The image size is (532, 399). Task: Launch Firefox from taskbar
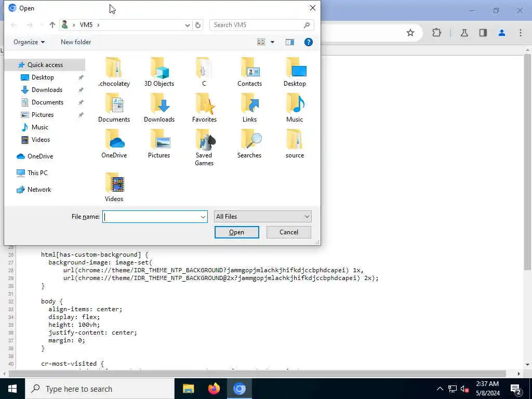(214, 389)
